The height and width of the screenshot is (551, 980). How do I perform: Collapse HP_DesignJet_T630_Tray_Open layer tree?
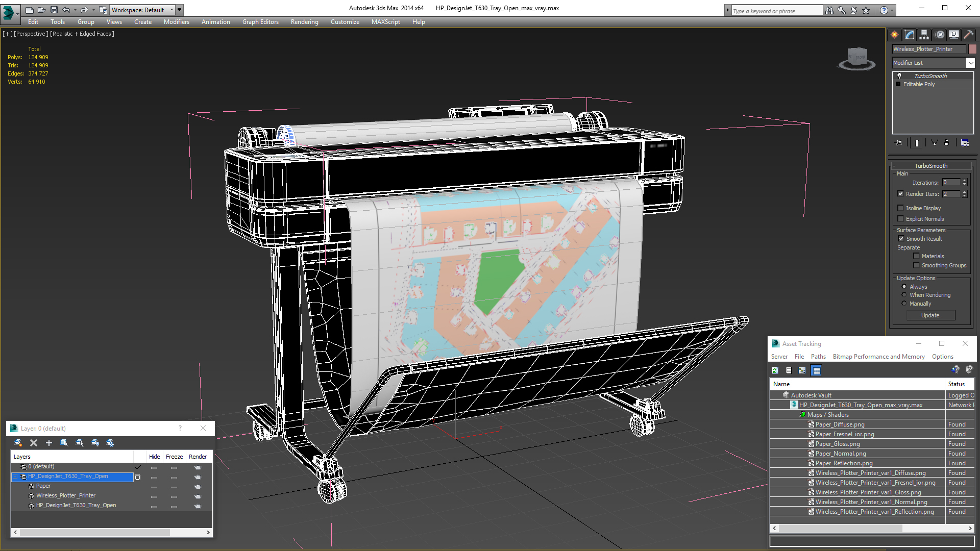[x=15, y=477]
